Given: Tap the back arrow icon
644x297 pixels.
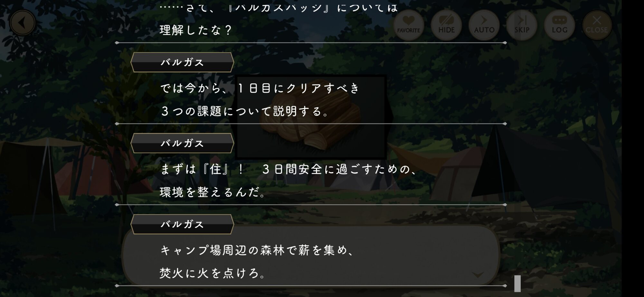Looking at the screenshot, I should pyautogui.click(x=23, y=23).
